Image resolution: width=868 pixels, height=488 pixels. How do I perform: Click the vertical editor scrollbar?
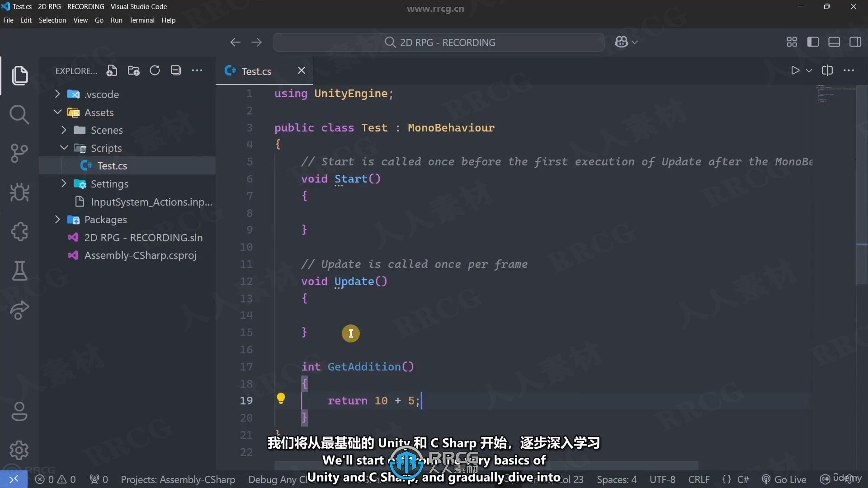coord(862,184)
